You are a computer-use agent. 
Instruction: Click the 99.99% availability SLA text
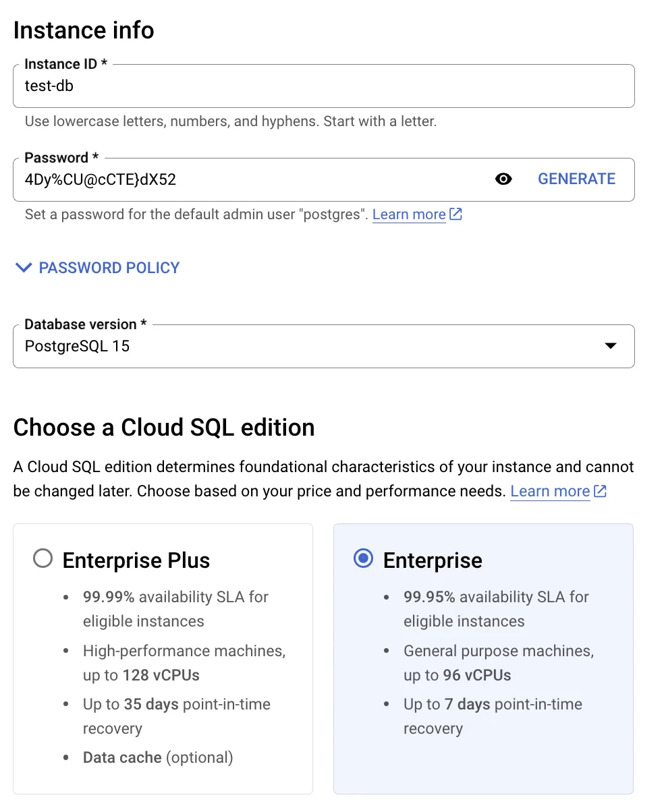click(x=175, y=609)
